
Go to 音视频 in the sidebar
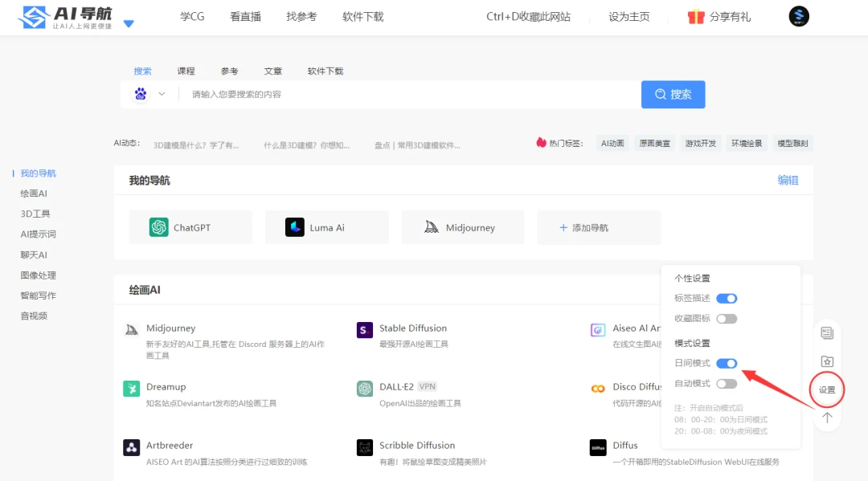[x=34, y=316]
